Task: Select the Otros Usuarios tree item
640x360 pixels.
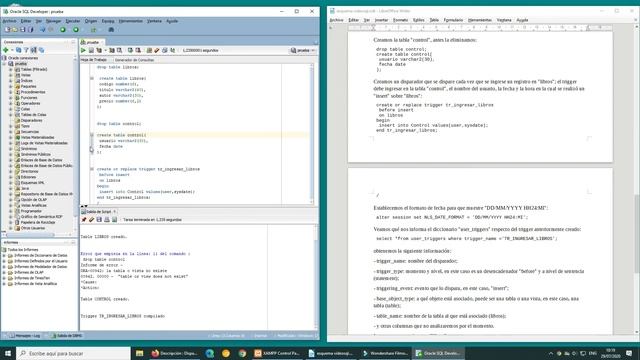Action: point(32,228)
